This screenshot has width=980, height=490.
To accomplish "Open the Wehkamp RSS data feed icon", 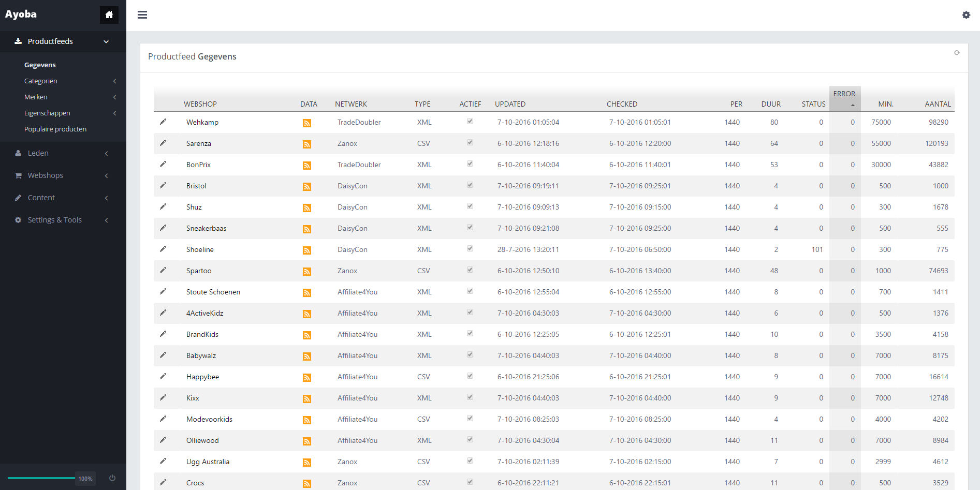I will (x=307, y=123).
